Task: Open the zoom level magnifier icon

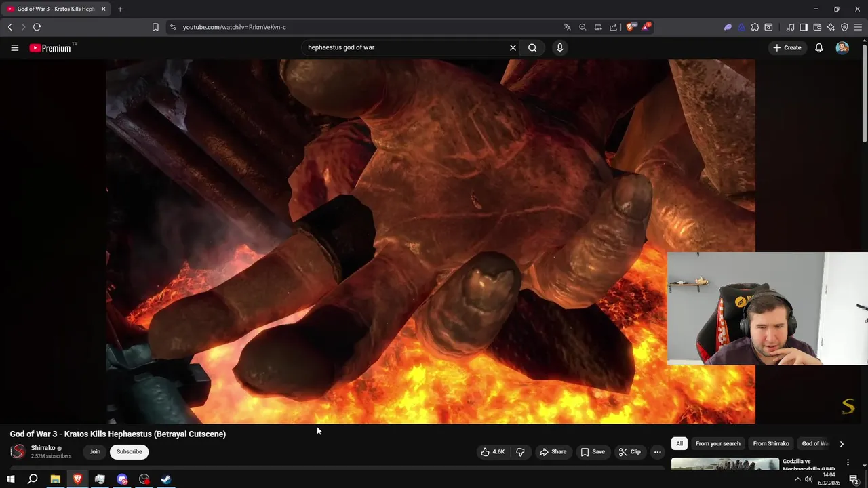Action: point(583,27)
